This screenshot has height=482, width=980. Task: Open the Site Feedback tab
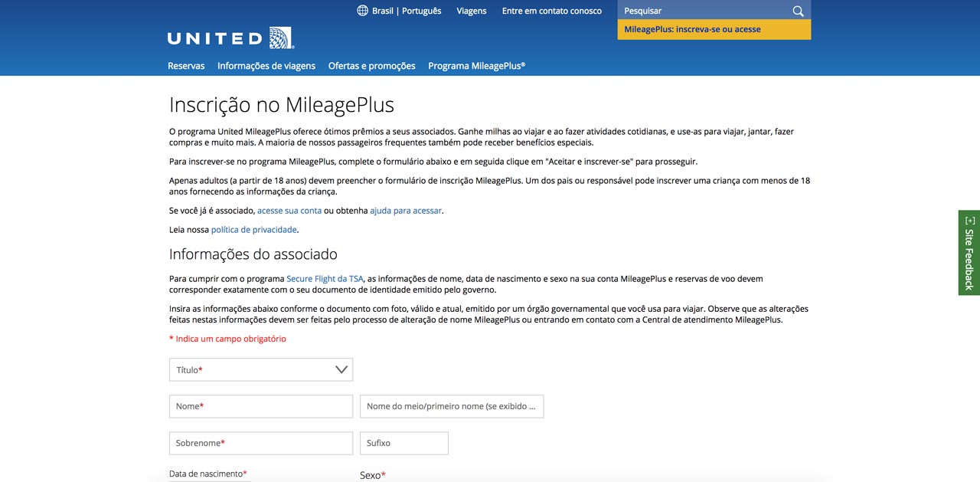coord(969,253)
